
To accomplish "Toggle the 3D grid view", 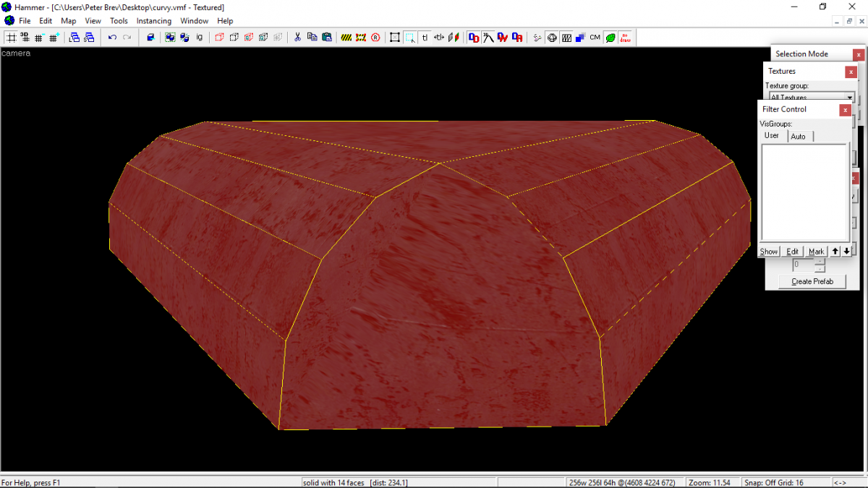I will tap(25, 37).
